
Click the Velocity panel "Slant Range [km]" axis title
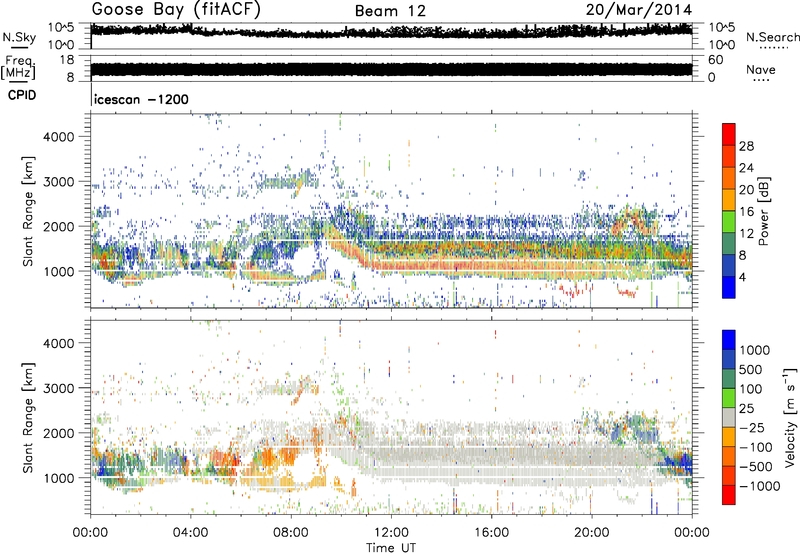pos(28,417)
